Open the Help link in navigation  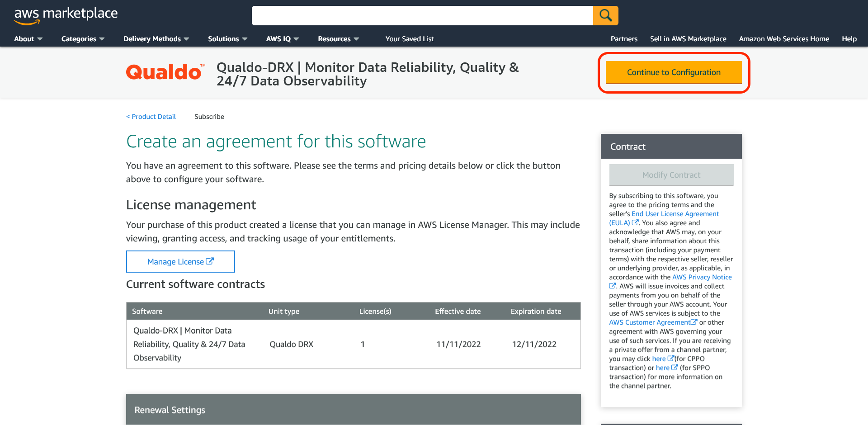pos(849,39)
